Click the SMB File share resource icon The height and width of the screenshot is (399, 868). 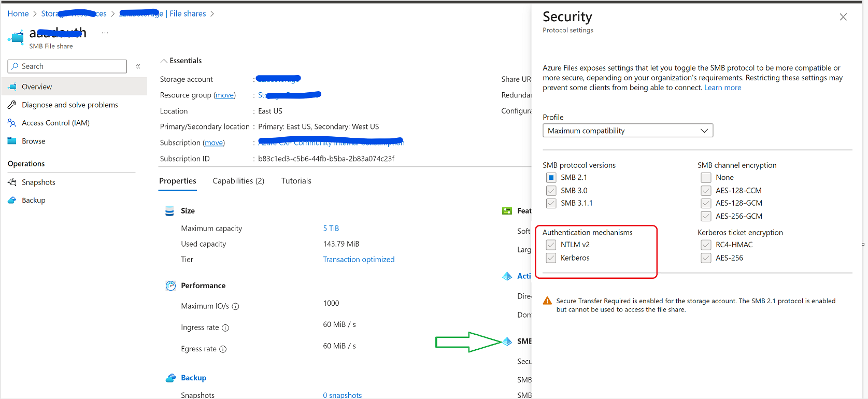click(x=16, y=38)
